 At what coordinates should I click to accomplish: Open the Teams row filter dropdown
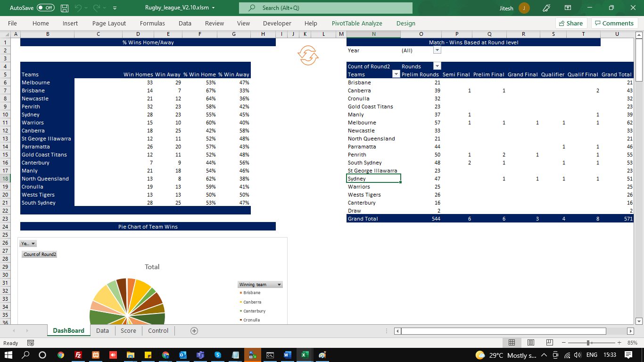396,74
